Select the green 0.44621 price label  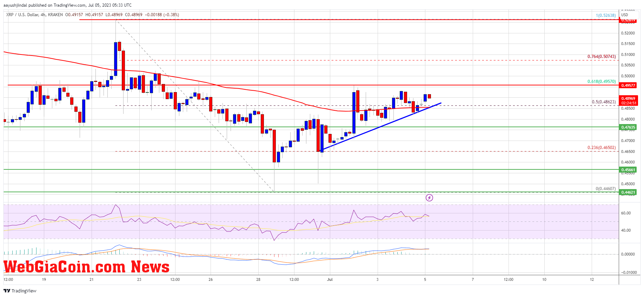coord(628,192)
